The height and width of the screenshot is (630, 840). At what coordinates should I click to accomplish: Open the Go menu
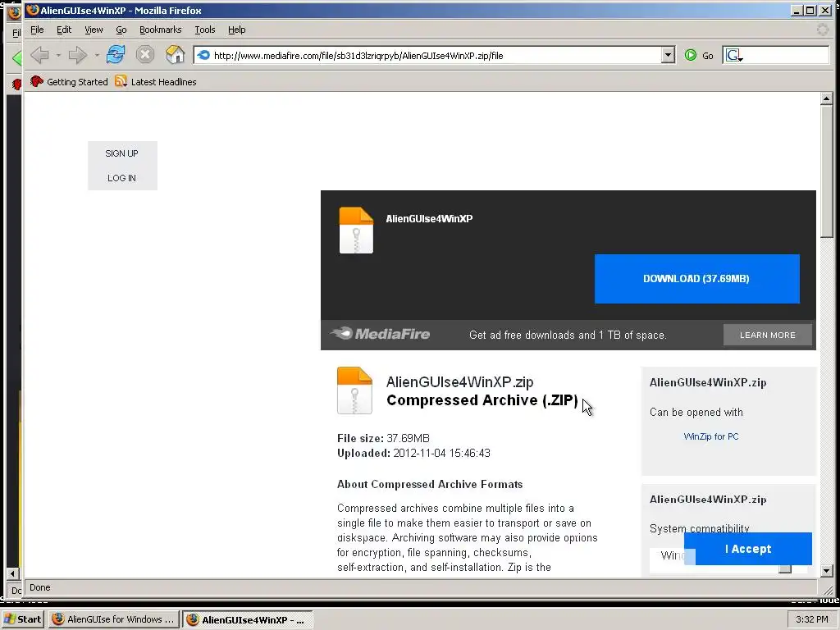pos(121,30)
